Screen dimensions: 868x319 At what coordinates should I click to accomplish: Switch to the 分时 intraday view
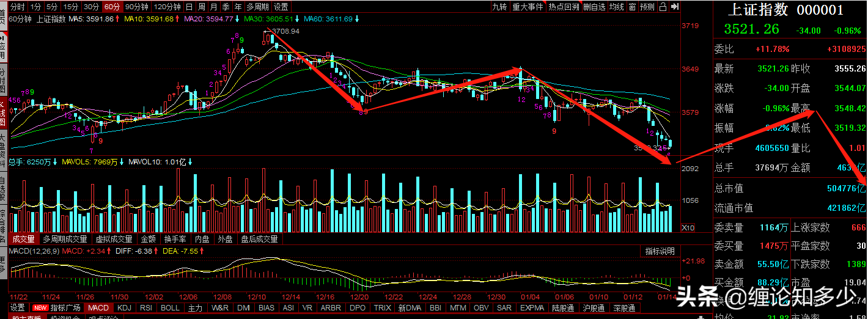18,7
